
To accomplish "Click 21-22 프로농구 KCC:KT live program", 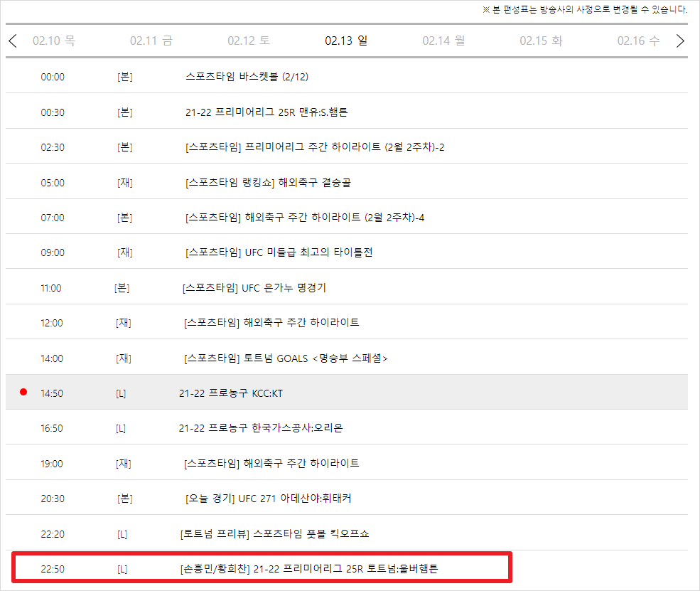I will pyautogui.click(x=231, y=393).
